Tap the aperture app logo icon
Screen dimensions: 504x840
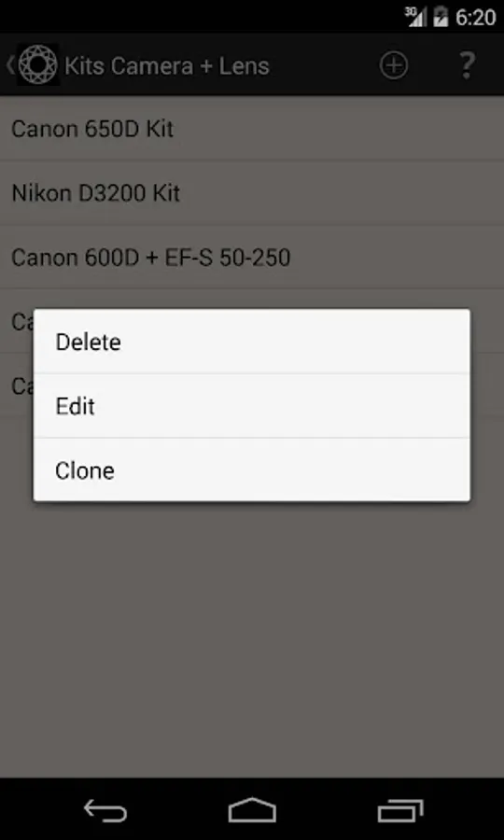tap(38, 64)
